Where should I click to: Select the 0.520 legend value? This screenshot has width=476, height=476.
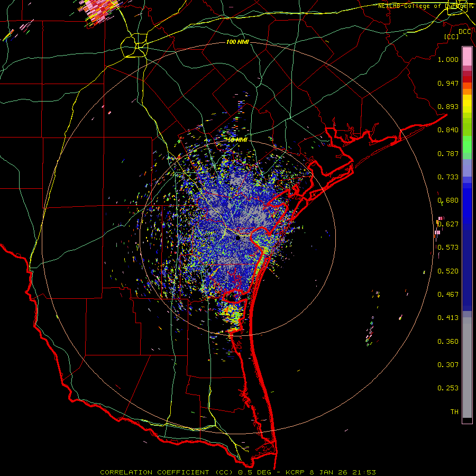click(x=448, y=271)
